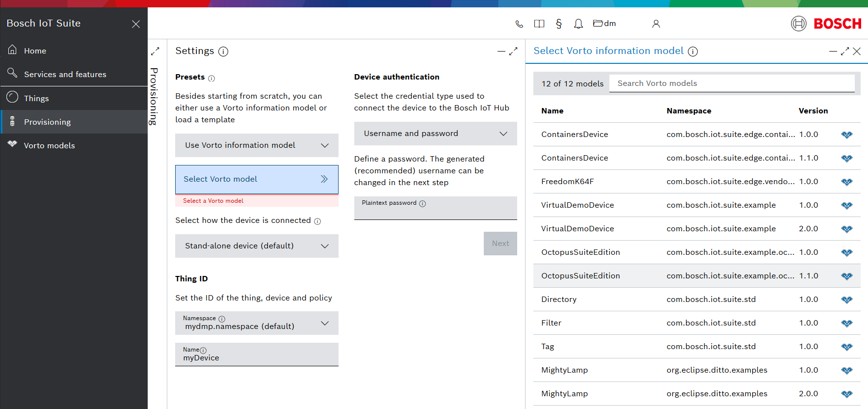Click the Next button
Viewport: 868px width, 409px height.
[500, 244]
